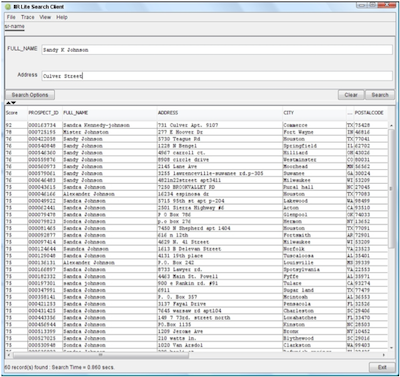The image size is (400, 377).
Task: Open the Trace menu
Action: (x=28, y=17)
